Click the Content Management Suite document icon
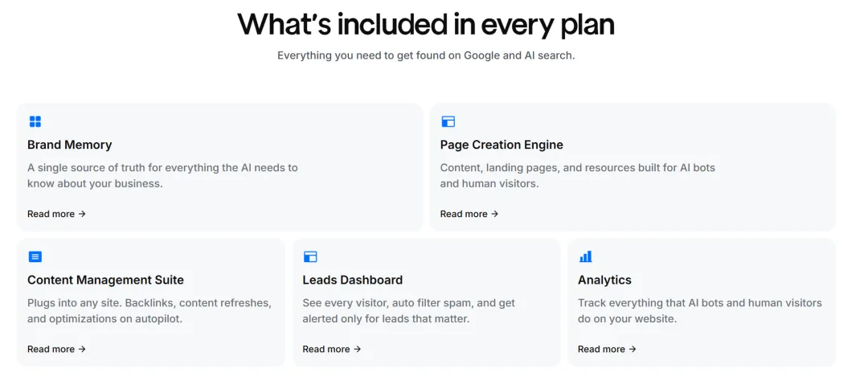Image resolution: width=868 pixels, height=377 pixels. (x=35, y=256)
